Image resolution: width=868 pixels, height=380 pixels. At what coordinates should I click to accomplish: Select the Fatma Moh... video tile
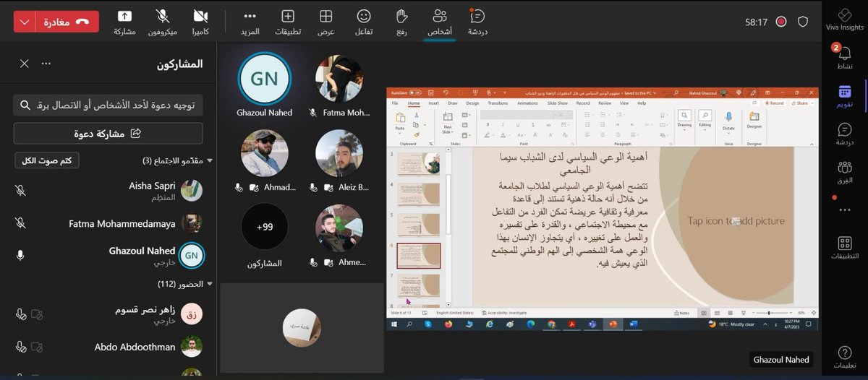(x=339, y=86)
